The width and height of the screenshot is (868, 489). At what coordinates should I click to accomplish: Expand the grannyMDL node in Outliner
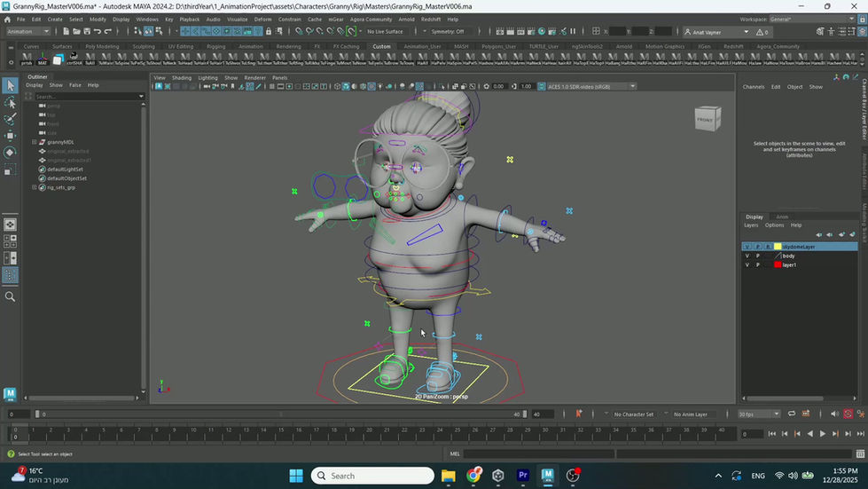click(x=35, y=142)
